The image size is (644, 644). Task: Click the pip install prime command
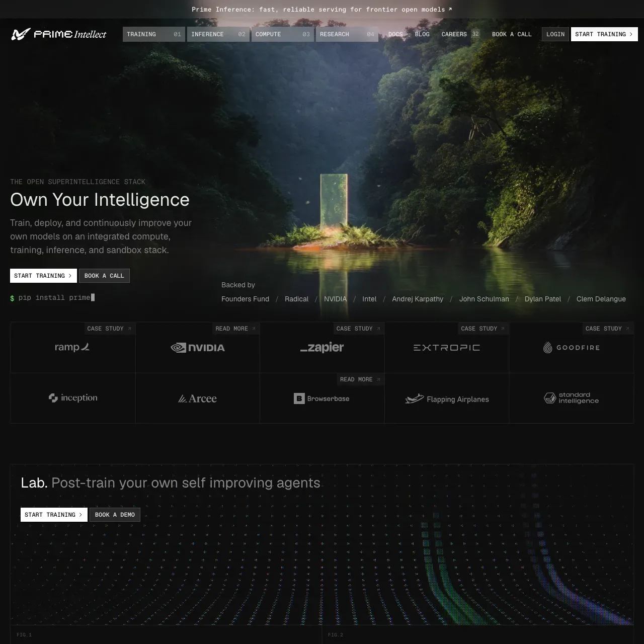[x=52, y=298]
